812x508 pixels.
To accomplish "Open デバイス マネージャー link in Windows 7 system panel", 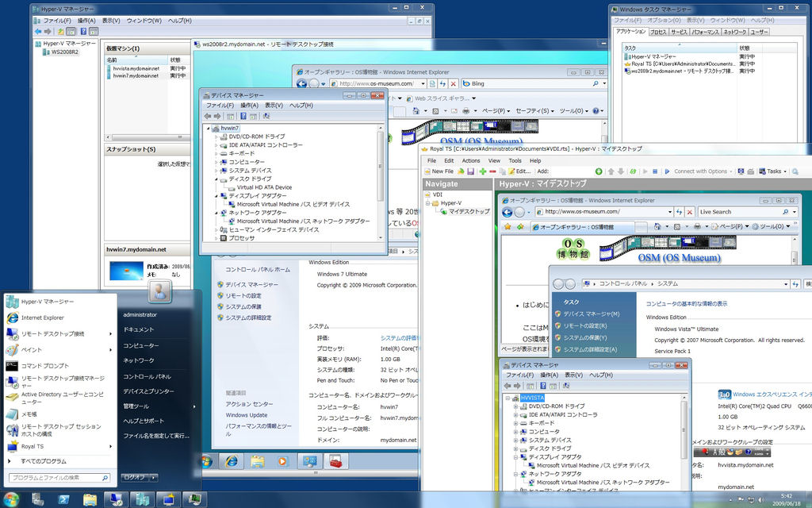I will 251,285.
